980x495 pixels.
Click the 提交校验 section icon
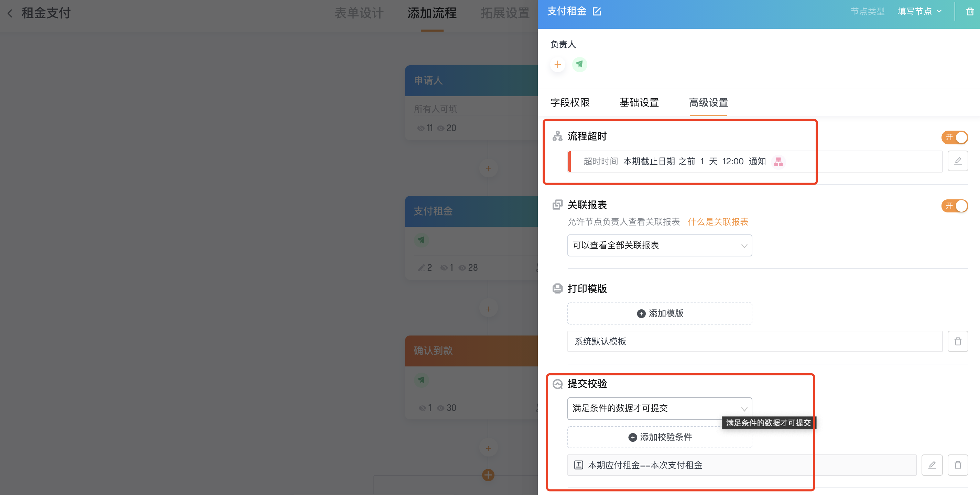coord(557,384)
